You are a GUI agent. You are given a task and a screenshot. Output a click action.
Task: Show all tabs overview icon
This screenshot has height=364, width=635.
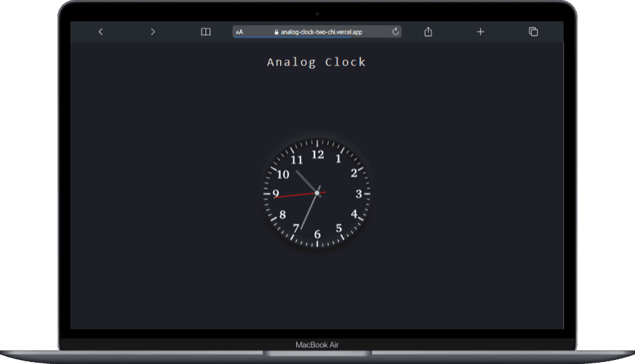[534, 32]
